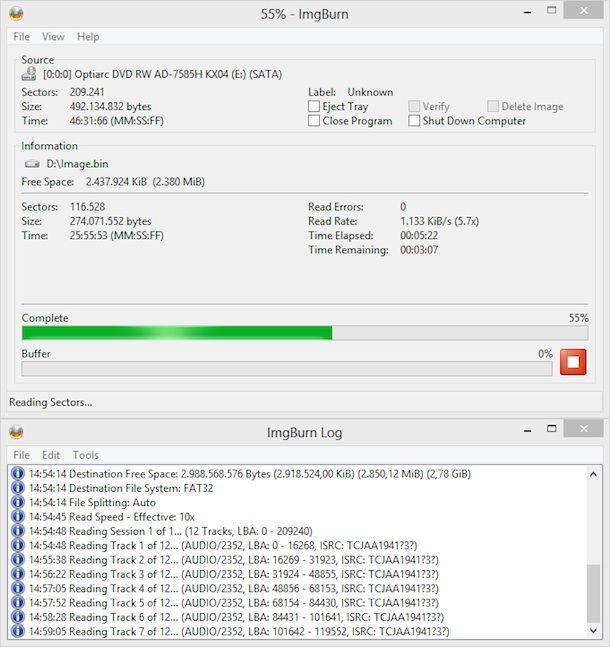610x647 pixels.
Task: Click info icon for Reading Session 1 entry
Action: (17, 531)
